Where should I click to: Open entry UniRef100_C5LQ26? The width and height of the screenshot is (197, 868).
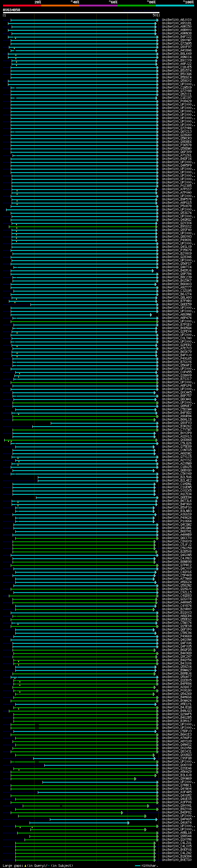(177, 443)
